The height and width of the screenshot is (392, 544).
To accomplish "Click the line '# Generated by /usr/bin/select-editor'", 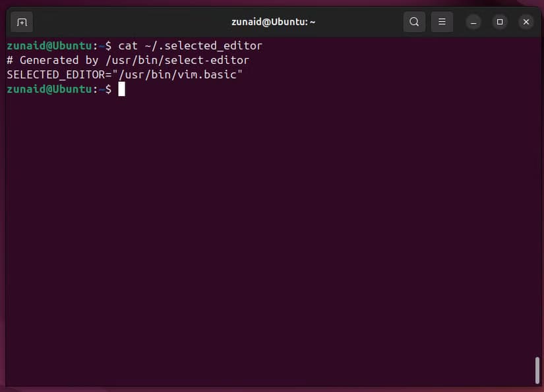I will (128, 61).
